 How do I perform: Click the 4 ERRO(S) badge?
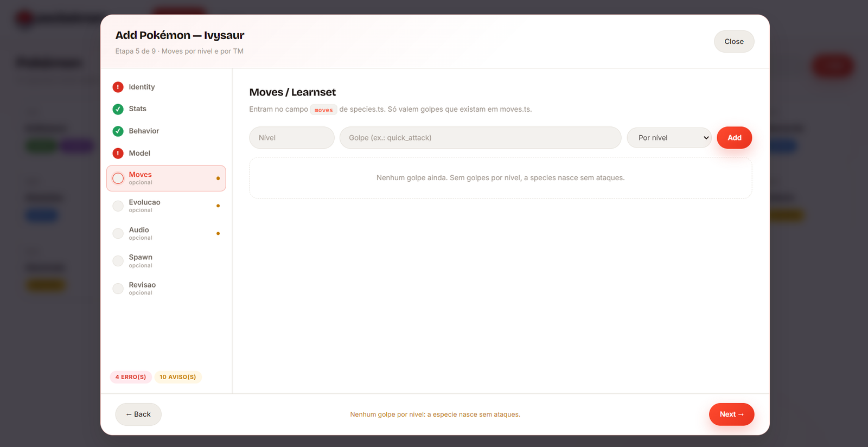pyautogui.click(x=131, y=377)
